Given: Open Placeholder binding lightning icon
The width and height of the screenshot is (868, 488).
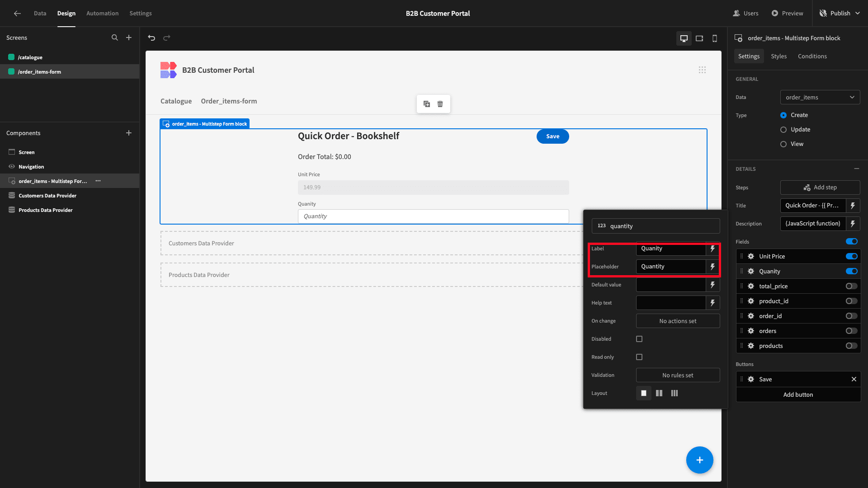Looking at the screenshot, I should pos(713,267).
